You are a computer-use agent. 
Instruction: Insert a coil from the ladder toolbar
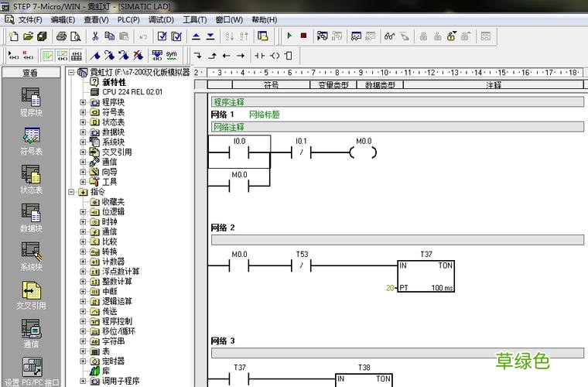275,56
